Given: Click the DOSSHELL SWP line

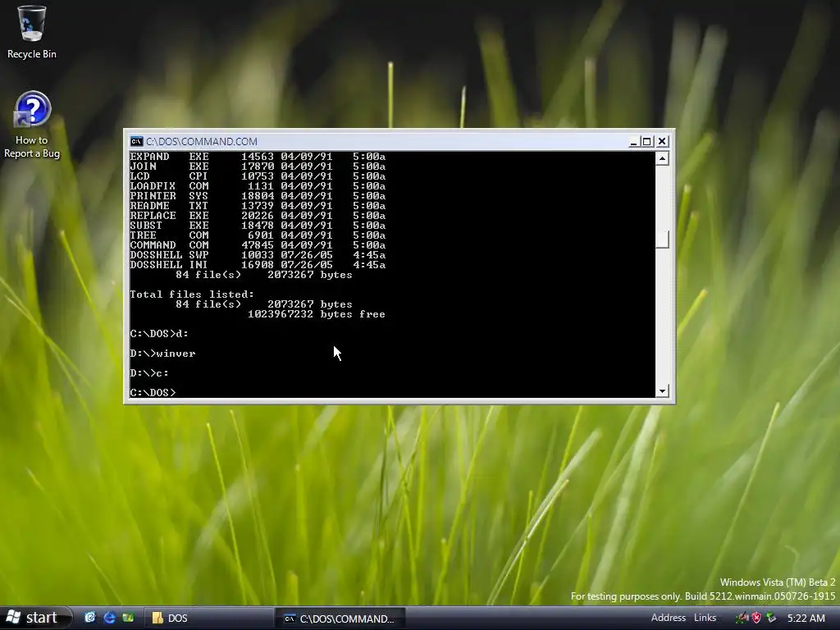Looking at the screenshot, I should 258,255.
